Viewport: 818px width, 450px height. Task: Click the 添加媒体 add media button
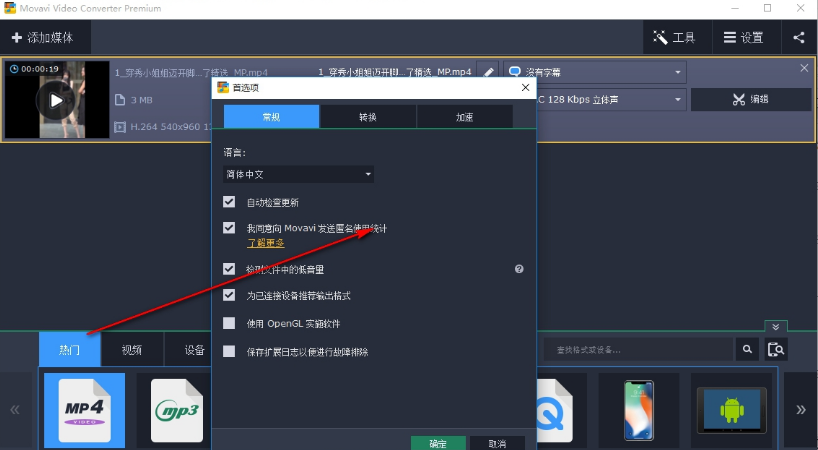click(x=43, y=38)
